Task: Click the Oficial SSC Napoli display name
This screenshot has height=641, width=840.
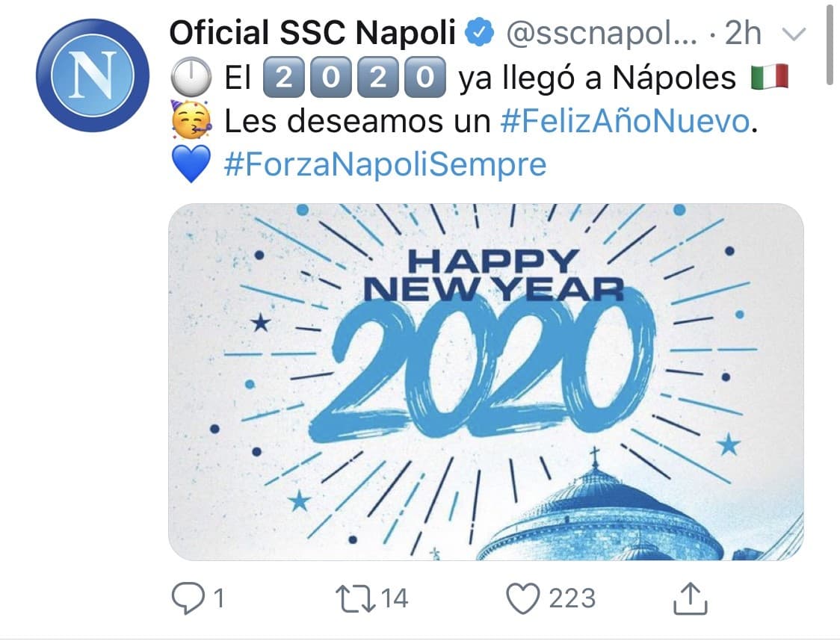Action: pos(318,32)
